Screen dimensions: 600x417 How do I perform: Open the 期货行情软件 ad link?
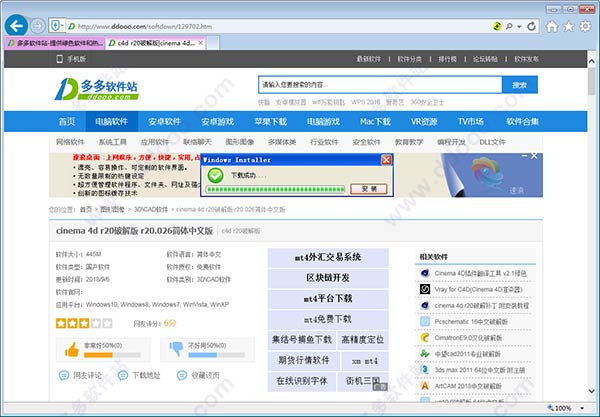point(303,360)
